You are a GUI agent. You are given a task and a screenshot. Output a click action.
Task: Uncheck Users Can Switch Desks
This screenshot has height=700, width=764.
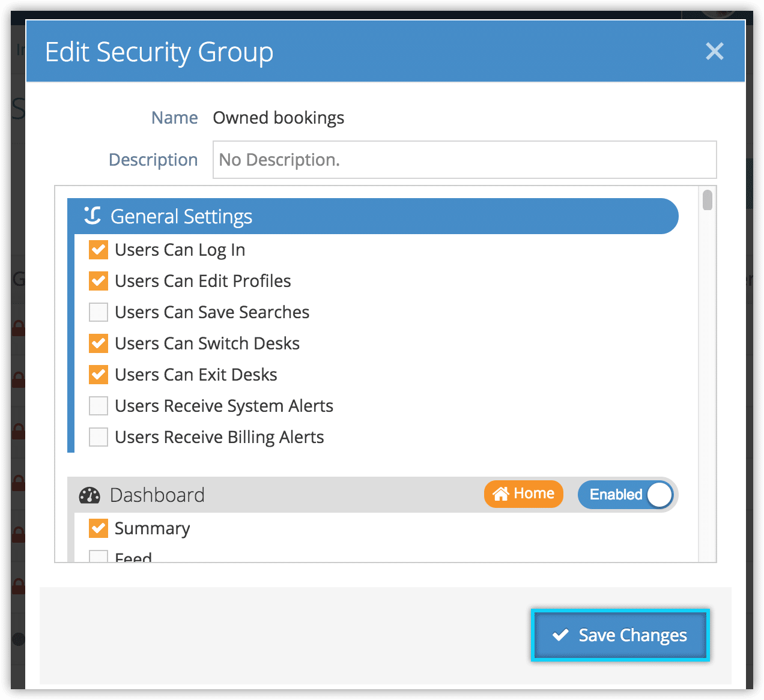coord(99,343)
